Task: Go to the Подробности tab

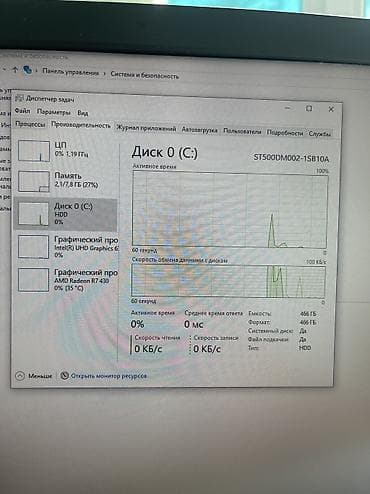Action: [x=285, y=133]
